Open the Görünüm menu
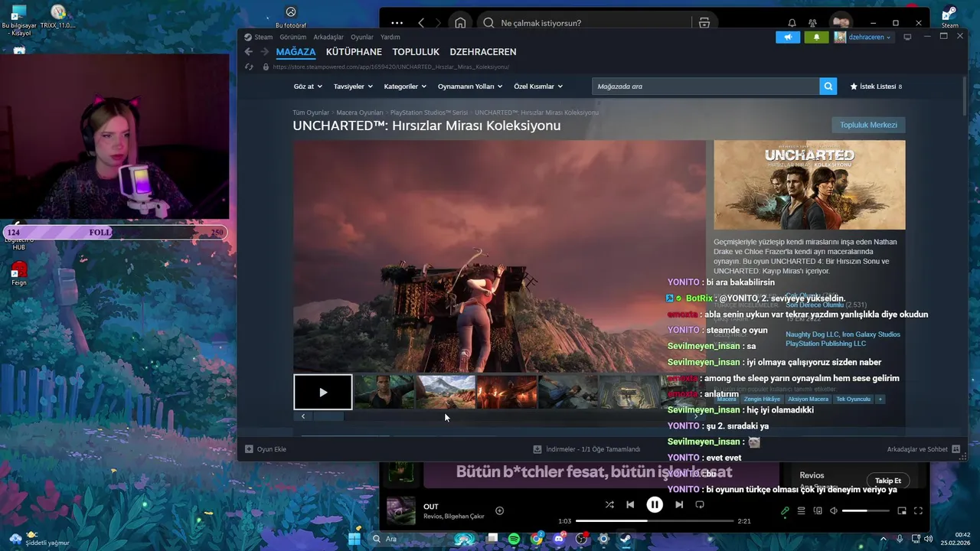This screenshot has height=551, width=980. pos(293,37)
